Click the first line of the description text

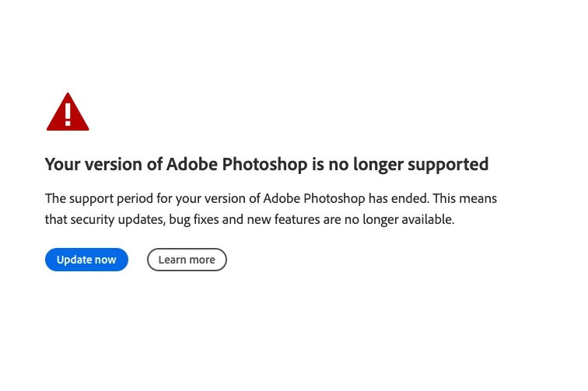[270, 198]
